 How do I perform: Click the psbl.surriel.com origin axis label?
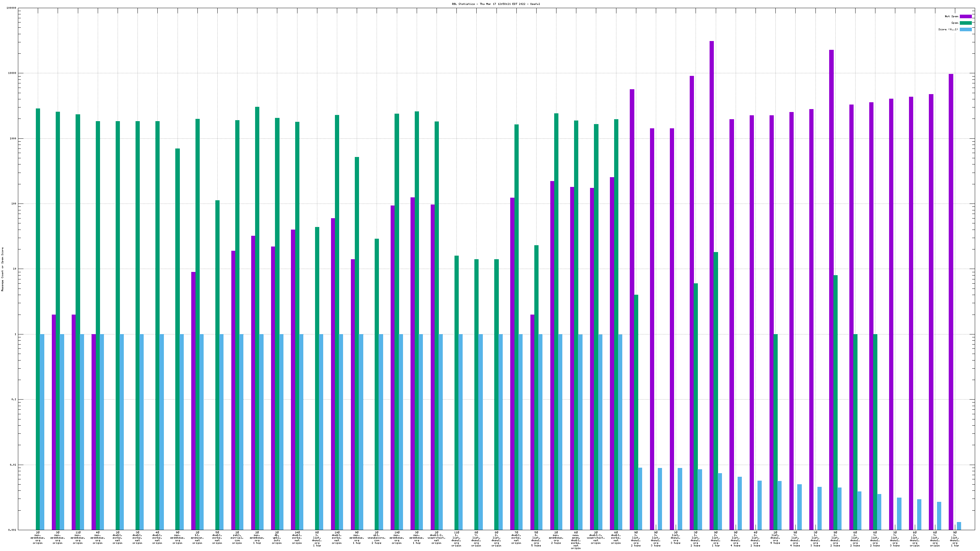[x=237, y=538]
